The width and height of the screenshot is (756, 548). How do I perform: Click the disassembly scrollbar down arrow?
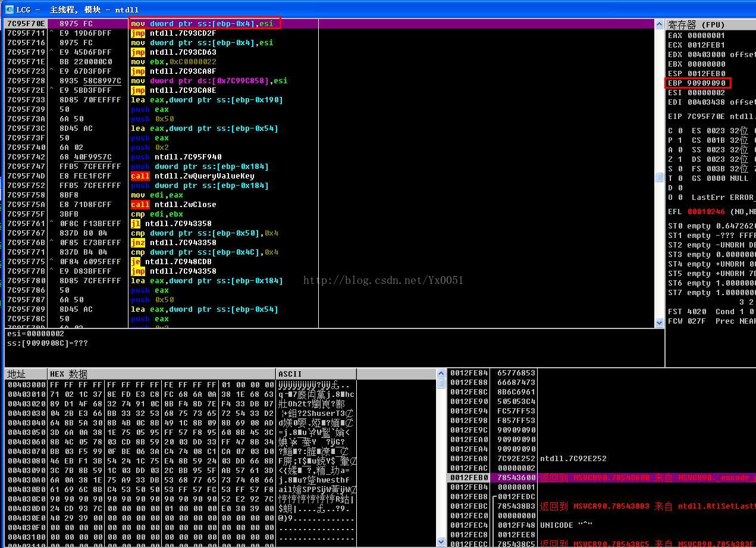659,322
